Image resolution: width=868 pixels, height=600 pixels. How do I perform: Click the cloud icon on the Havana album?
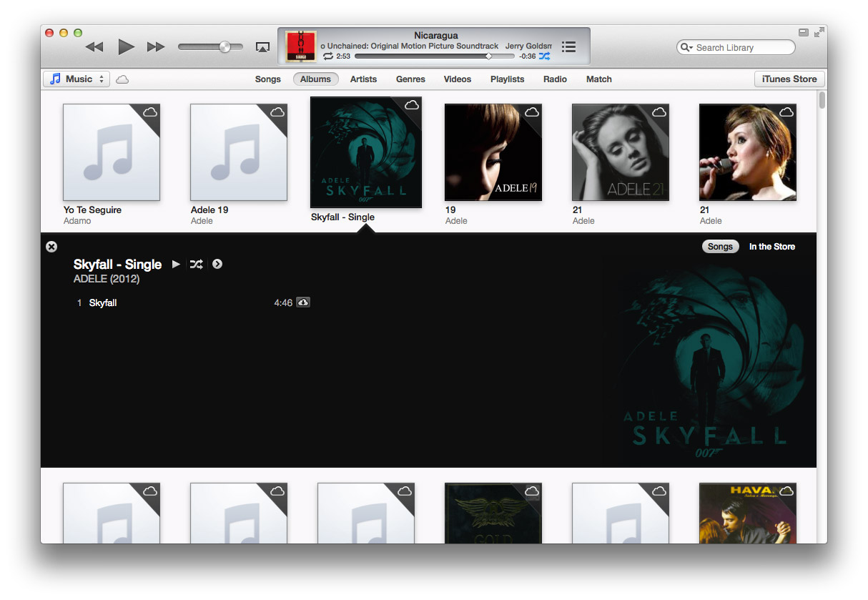tap(786, 491)
